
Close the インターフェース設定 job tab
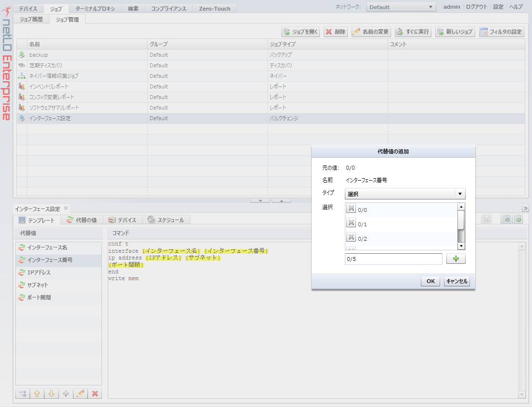[x=66, y=208]
